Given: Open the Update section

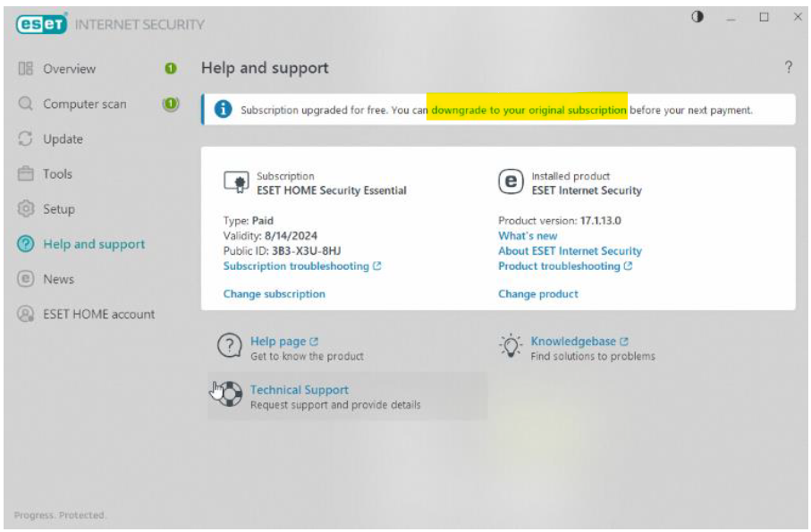Looking at the screenshot, I should (63, 139).
